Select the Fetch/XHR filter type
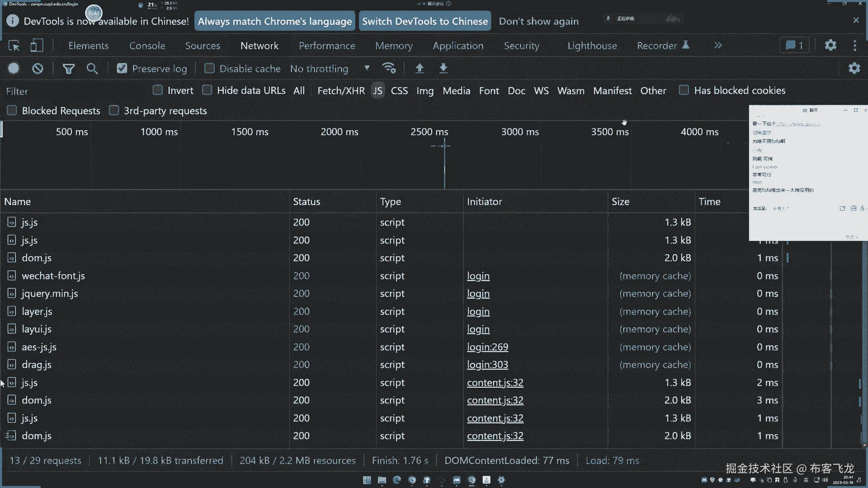 click(x=341, y=91)
